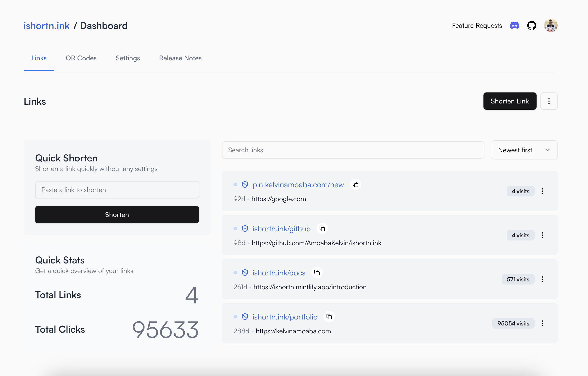
Task: Open Feature Requests link
Action: (477, 25)
